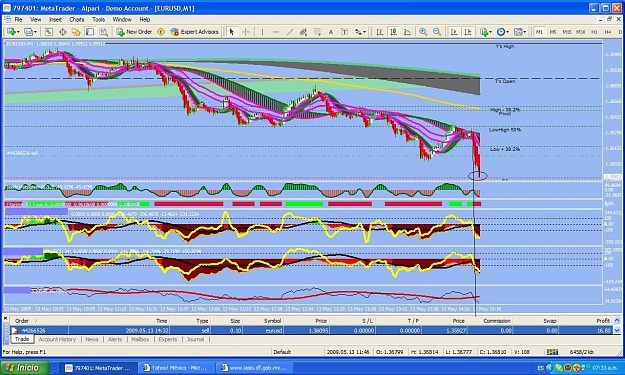Toggle chart shift icon

tap(468, 32)
